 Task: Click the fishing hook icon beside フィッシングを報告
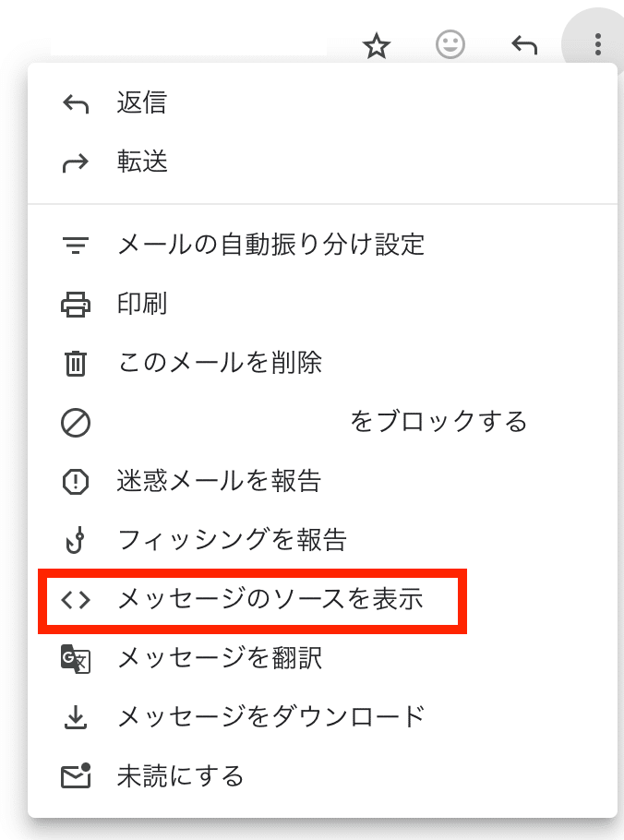[76, 540]
